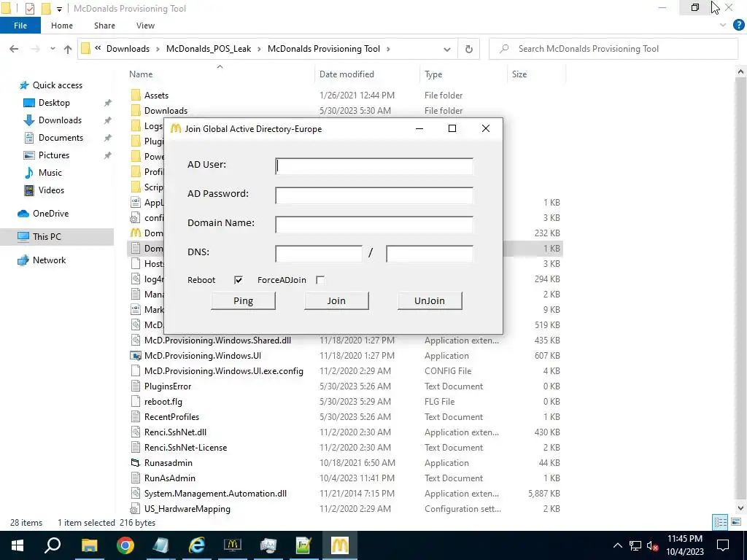The image size is (747, 560).
Task: Expand the ribbon chevron
Action: tap(723, 26)
